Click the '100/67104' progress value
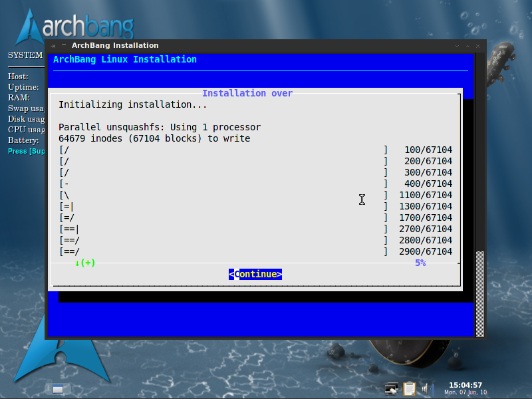The height and width of the screenshot is (399, 532). click(428, 150)
